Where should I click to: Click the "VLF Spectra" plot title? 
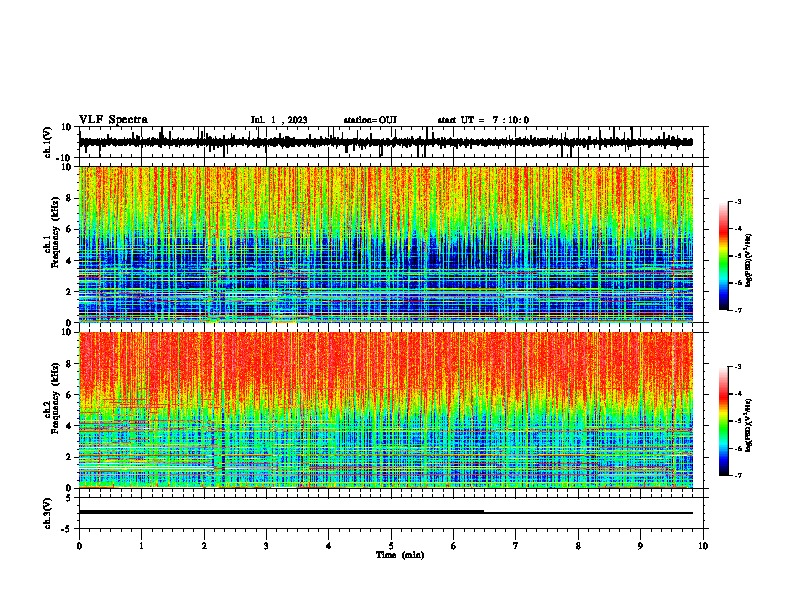(x=113, y=120)
